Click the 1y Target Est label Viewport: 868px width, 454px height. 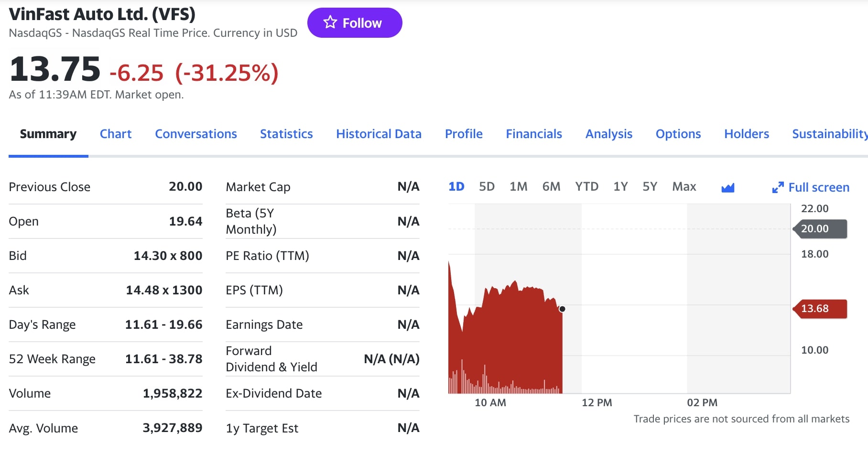(262, 428)
